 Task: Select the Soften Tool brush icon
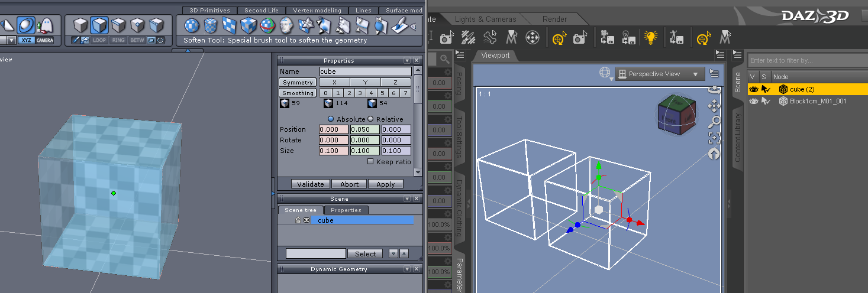point(400,25)
